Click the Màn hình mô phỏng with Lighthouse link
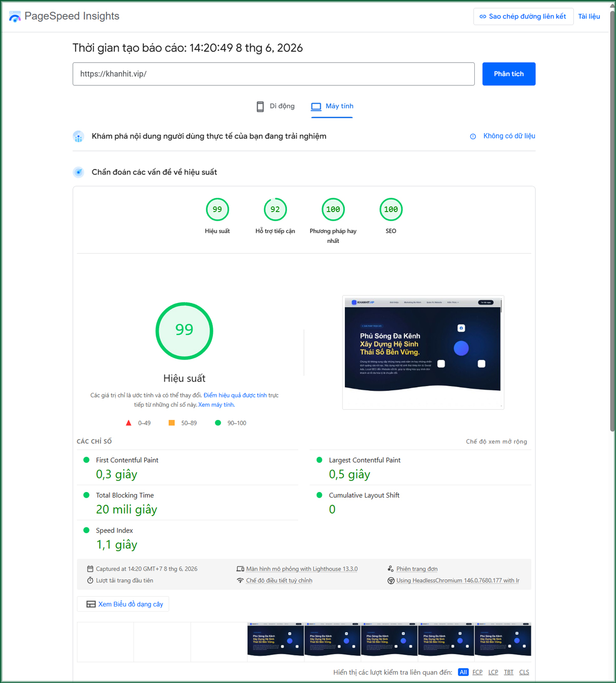The width and height of the screenshot is (616, 683). click(x=302, y=568)
